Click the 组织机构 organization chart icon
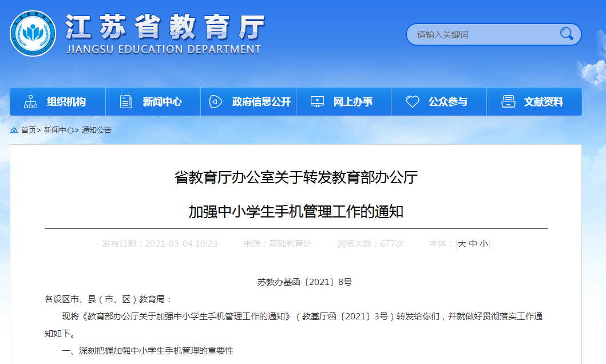The width and height of the screenshot is (606, 364). click(x=30, y=102)
